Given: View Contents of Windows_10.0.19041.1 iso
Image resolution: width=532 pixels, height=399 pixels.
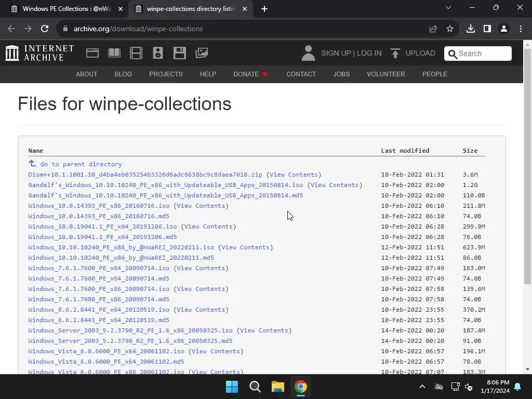Looking at the screenshot, I should (x=208, y=227).
